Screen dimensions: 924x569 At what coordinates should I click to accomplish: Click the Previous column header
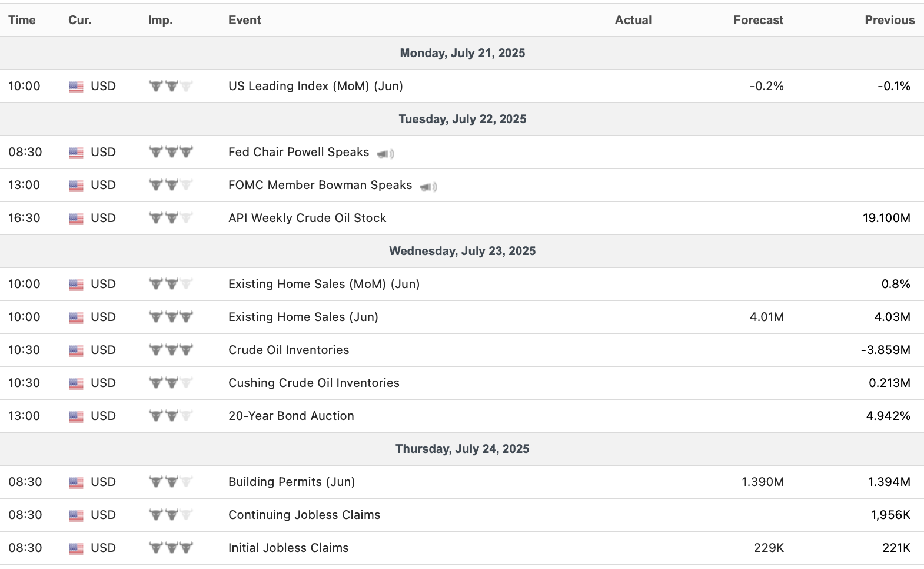[x=889, y=20]
